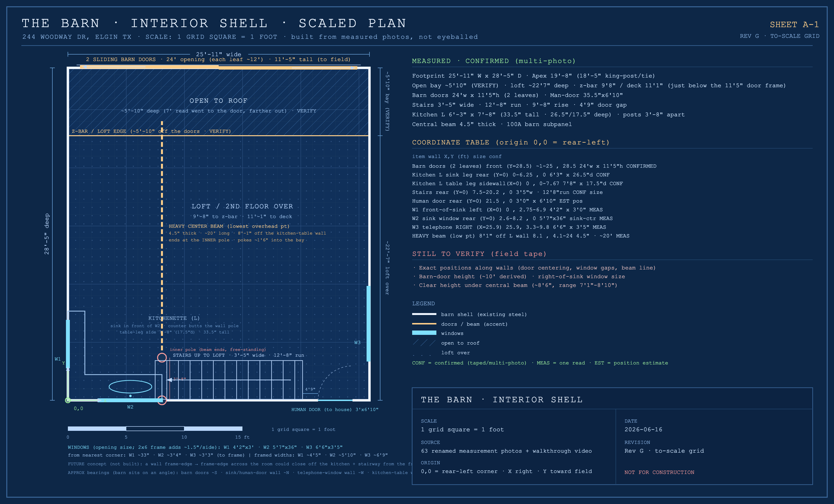The width and height of the screenshot is (834, 504).
Task: Select the W1 window on the left wall
Action: [x=68, y=344]
